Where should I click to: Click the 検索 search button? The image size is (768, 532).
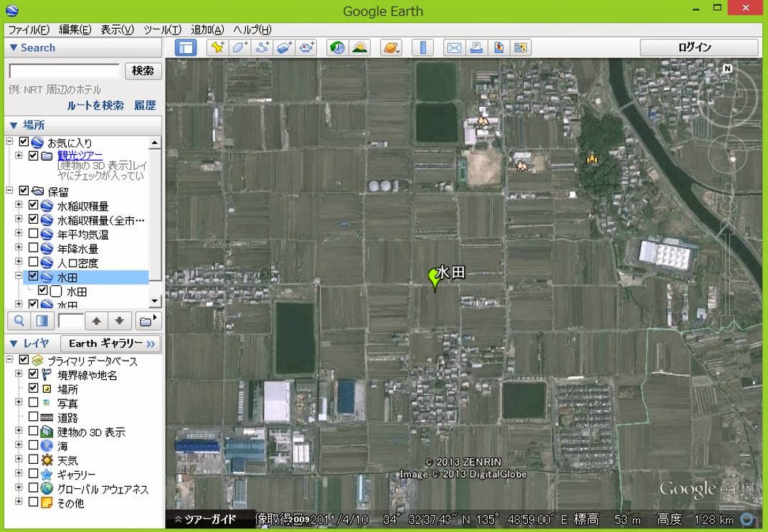coord(143,71)
